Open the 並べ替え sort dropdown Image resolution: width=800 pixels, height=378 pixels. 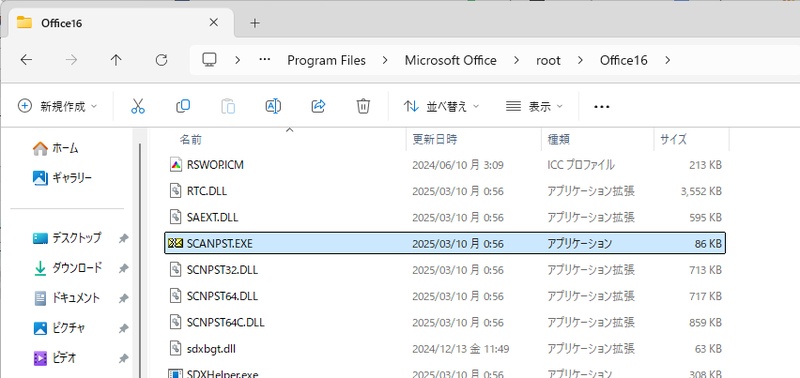(441, 106)
